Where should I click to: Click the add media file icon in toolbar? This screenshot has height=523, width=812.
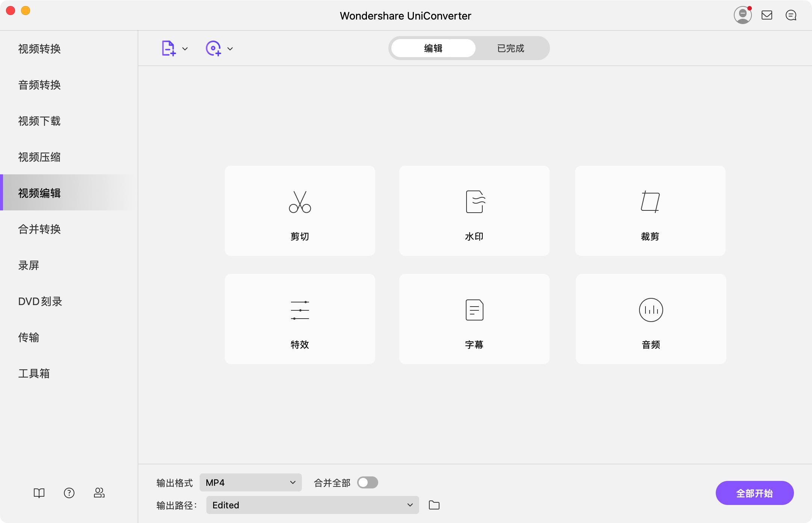click(x=168, y=48)
